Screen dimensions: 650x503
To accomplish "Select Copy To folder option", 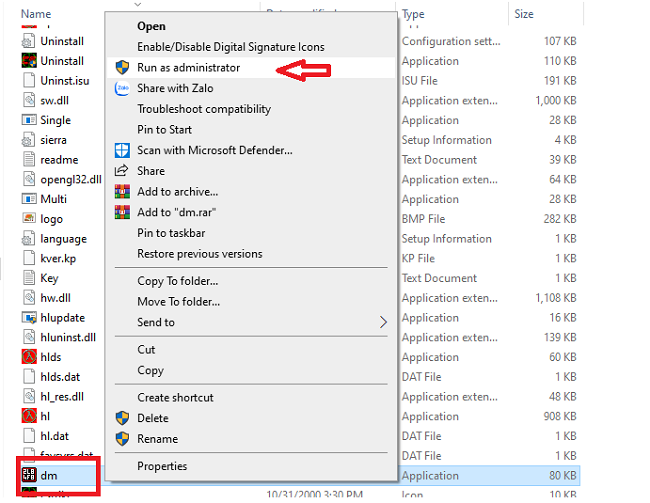I will click(x=251, y=281).
